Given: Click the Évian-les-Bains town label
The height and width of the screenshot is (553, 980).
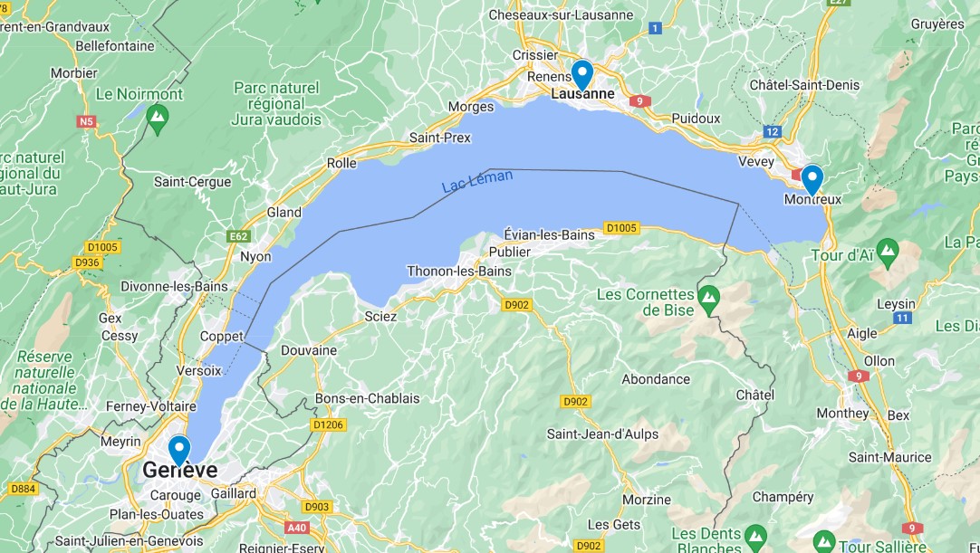Looking at the screenshot, I should click(550, 235).
